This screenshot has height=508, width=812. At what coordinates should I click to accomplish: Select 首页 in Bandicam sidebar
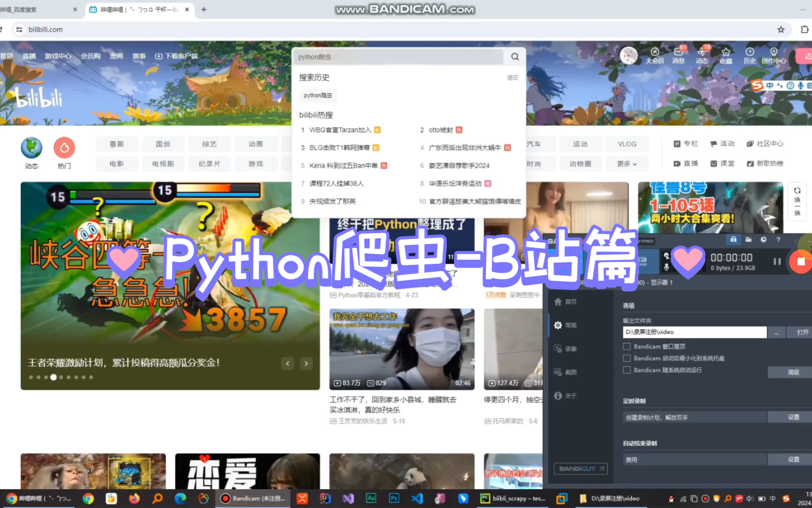coord(566,302)
